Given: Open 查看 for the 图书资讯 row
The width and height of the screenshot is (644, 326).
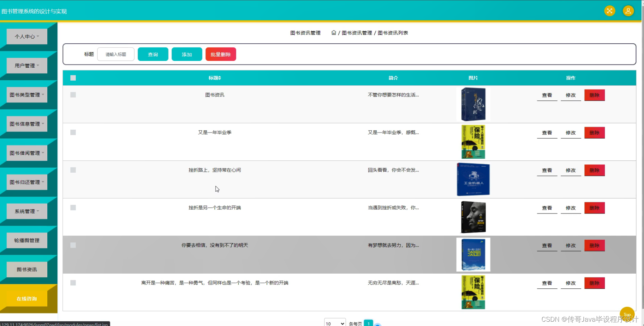Looking at the screenshot, I should 547,95.
